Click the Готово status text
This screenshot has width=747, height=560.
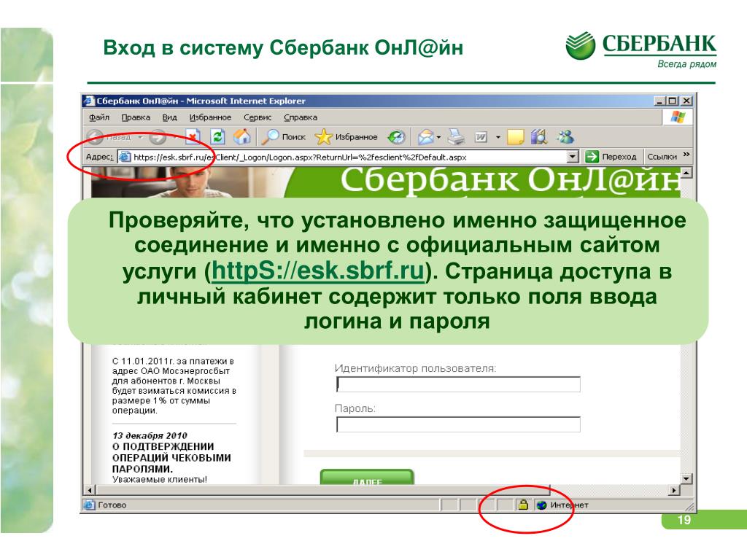click(x=112, y=505)
